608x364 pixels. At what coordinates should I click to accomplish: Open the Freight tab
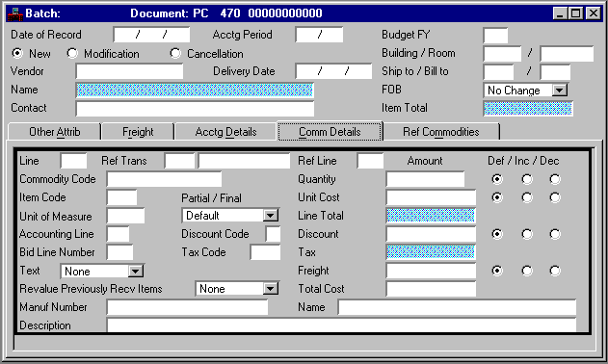pyautogui.click(x=138, y=132)
